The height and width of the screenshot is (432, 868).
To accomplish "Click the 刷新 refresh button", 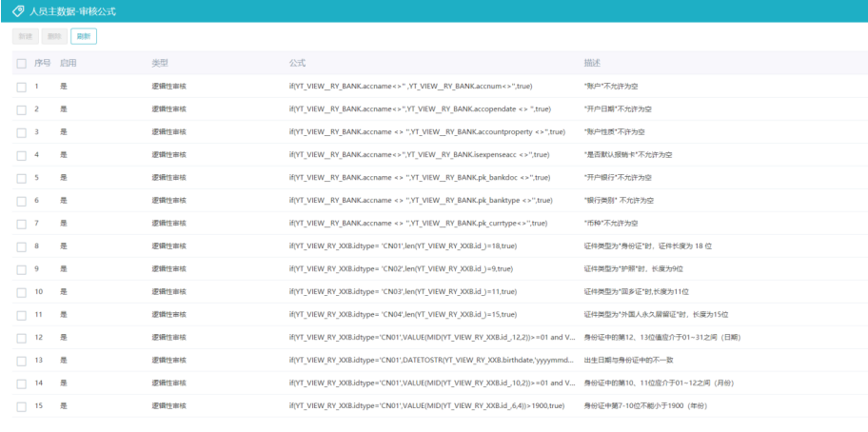I will pyautogui.click(x=84, y=36).
